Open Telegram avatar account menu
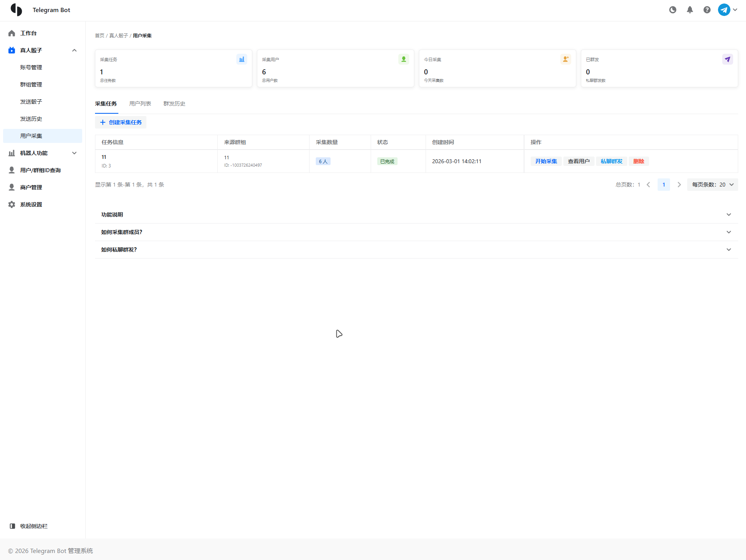This screenshot has width=746, height=560. coord(727,10)
